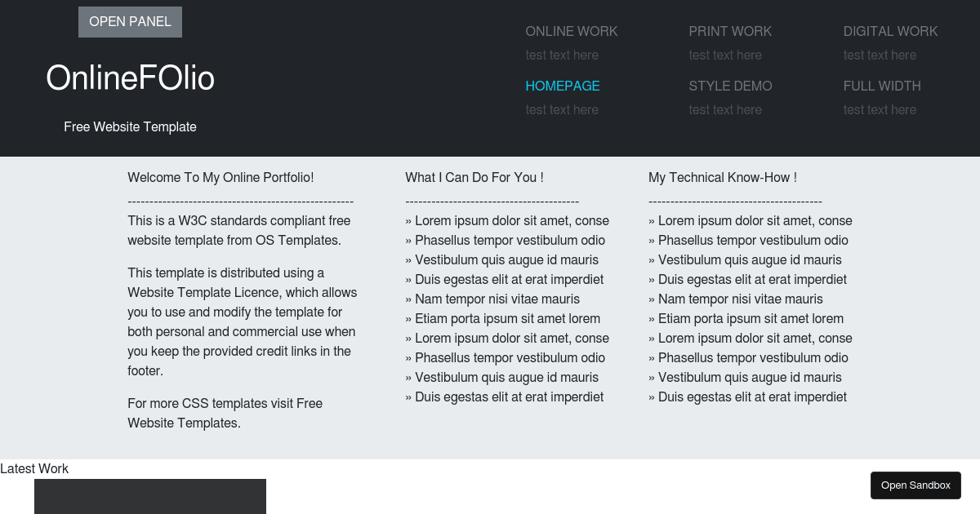Screen dimensions: 980x514
Task: Navigate to PRINT WORK
Action: click(730, 31)
